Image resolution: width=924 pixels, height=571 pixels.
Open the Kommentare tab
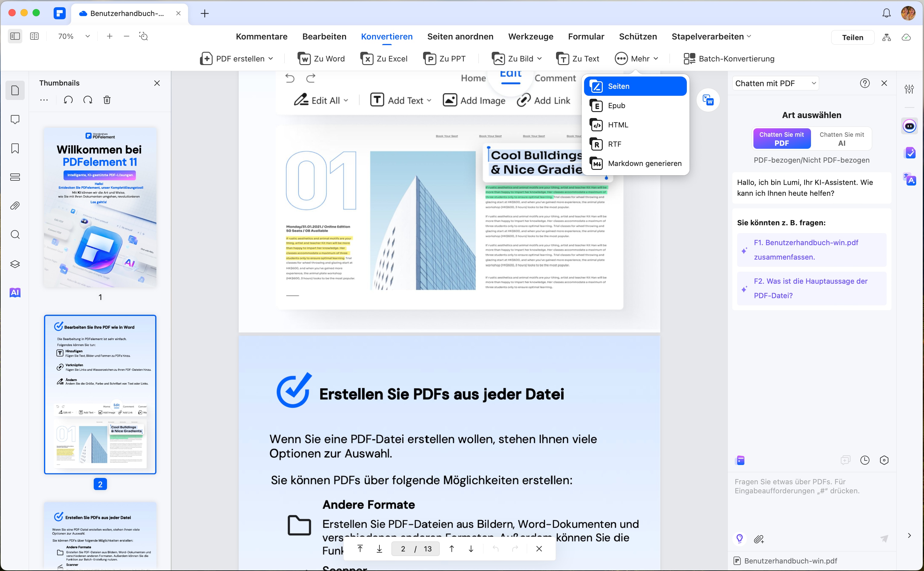(262, 37)
